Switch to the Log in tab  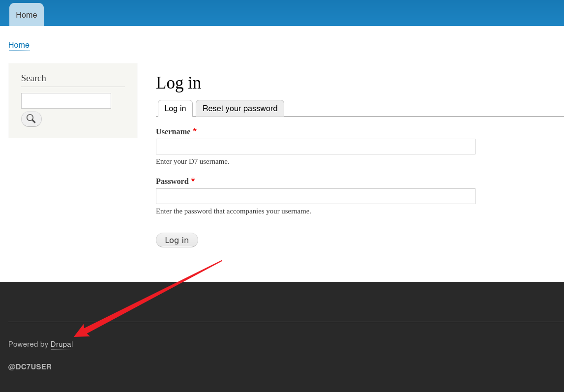click(175, 109)
